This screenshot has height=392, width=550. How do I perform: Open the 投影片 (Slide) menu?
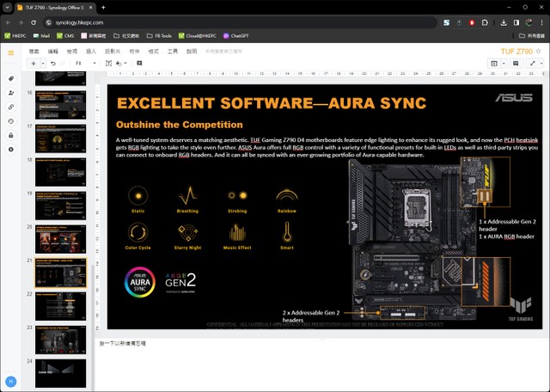[x=113, y=52]
